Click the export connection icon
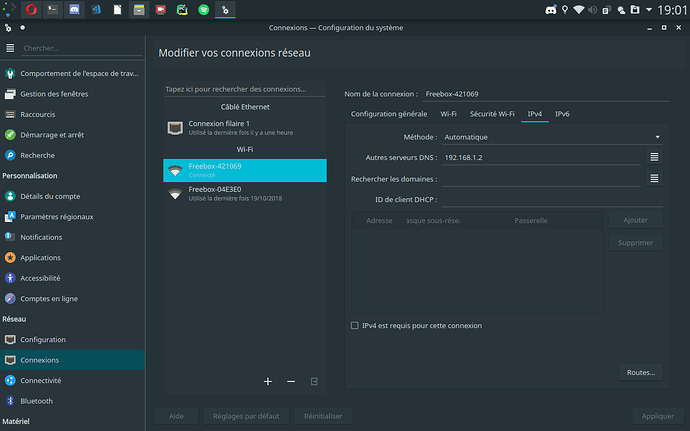The width and height of the screenshot is (690, 431). [314, 382]
